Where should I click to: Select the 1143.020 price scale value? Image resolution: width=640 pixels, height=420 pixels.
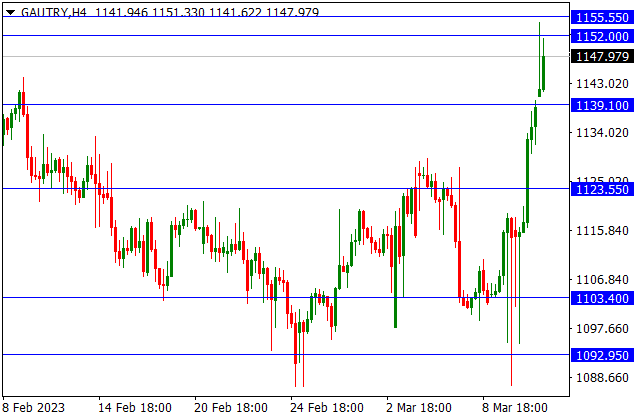(x=602, y=84)
